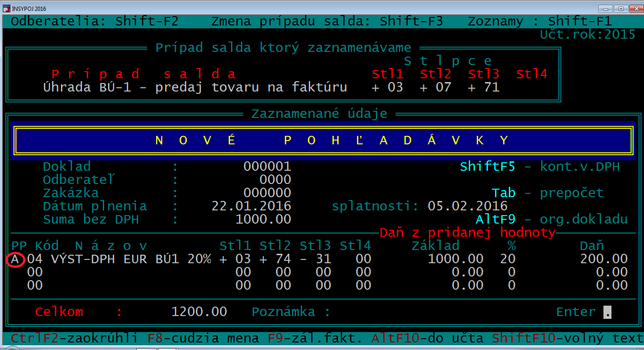This screenshot has height=350, width=644.
Task: Minimize the INSYPOJ 2016 window
Action: click(606, 8)
